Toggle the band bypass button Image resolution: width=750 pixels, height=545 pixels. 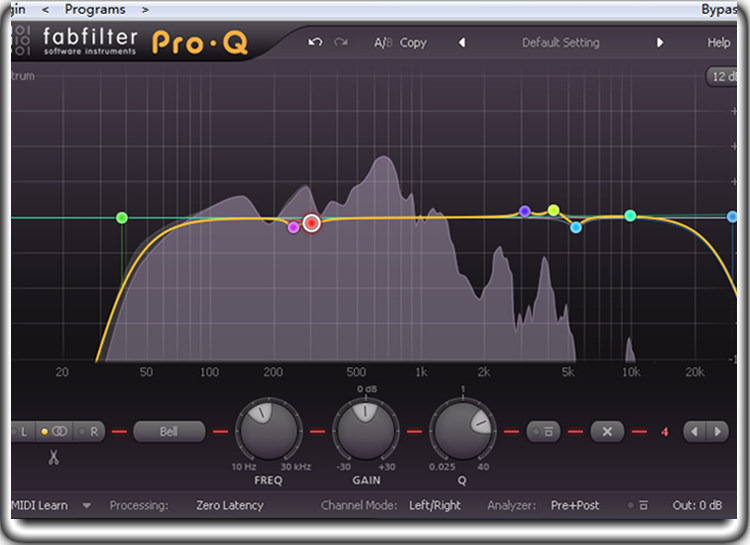coord(543,432)
